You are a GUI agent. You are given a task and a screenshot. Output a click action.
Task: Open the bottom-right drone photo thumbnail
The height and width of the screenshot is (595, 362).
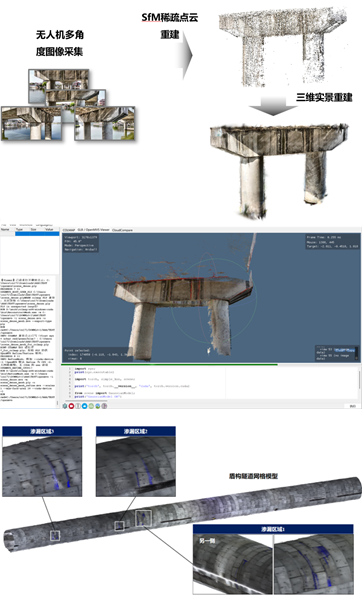[x=104, y=123]
